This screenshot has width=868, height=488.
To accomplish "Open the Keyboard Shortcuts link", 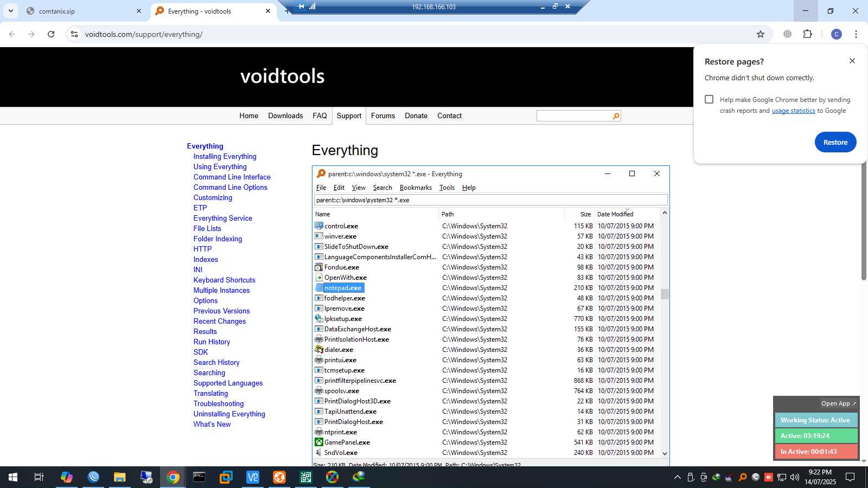I will [x=224, y=280].
